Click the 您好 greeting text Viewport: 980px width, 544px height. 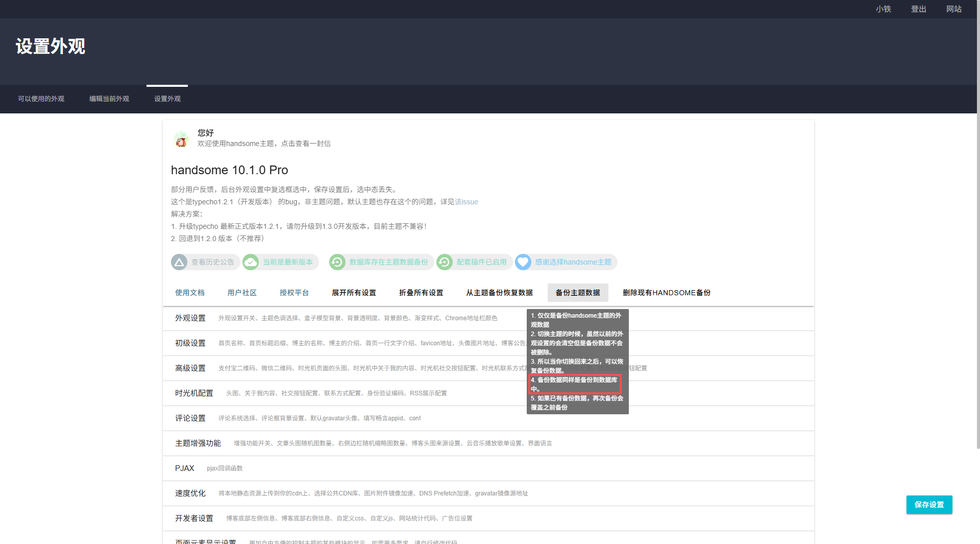click(x=206, y=133)
